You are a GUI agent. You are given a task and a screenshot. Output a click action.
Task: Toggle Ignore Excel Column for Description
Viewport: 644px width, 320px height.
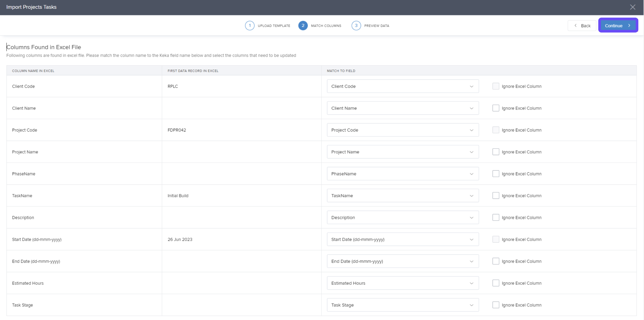click(496, 217)
